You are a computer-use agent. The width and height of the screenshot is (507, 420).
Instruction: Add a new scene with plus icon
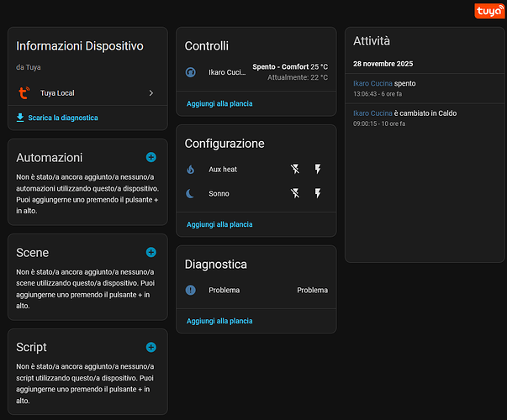[x=151, y=252]
